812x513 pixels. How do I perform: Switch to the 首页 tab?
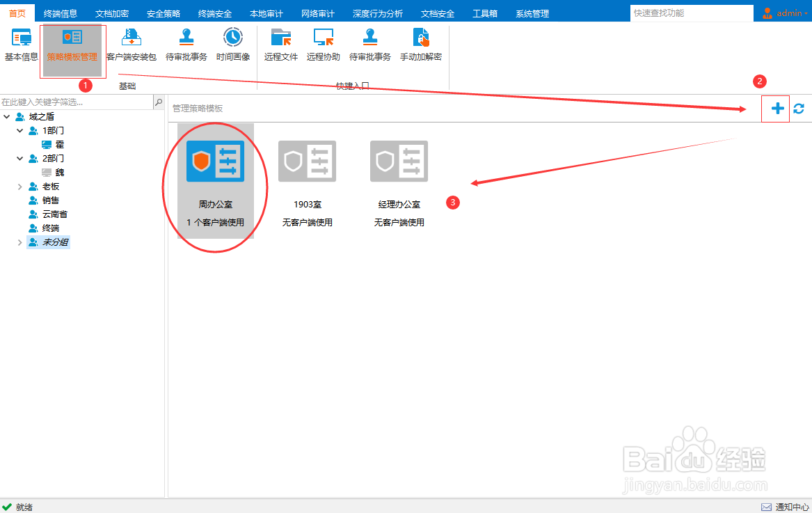17,13
